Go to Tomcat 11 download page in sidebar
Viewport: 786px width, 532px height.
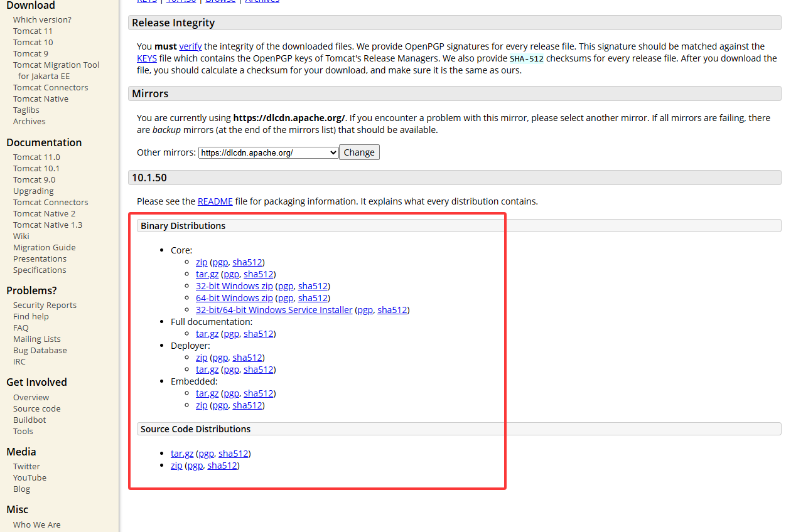33,31
